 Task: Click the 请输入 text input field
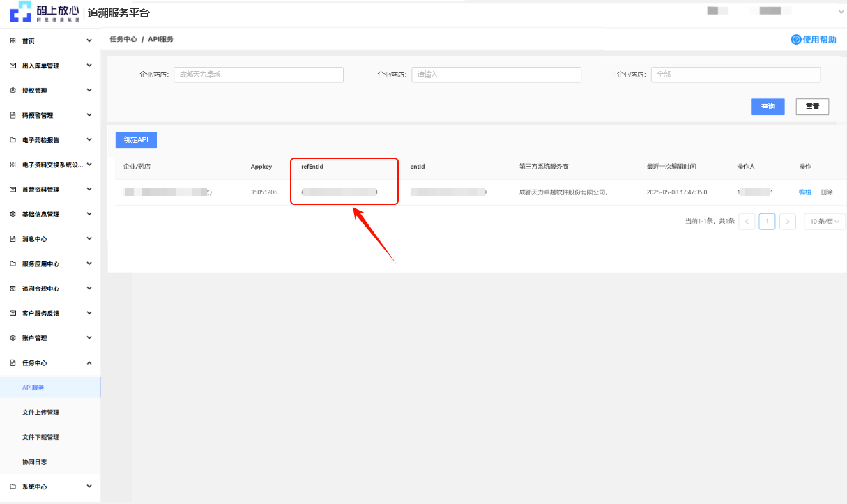496,75
